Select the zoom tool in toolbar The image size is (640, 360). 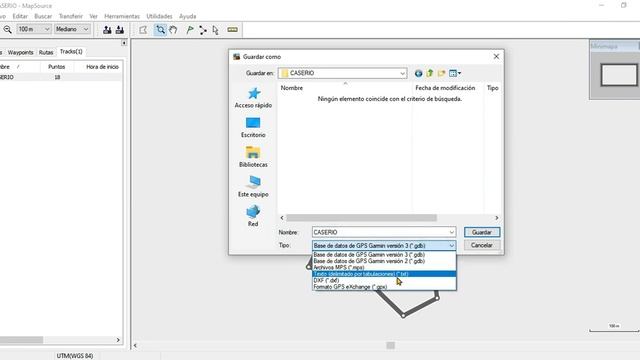pyautogui.click(x=160, y=29)
